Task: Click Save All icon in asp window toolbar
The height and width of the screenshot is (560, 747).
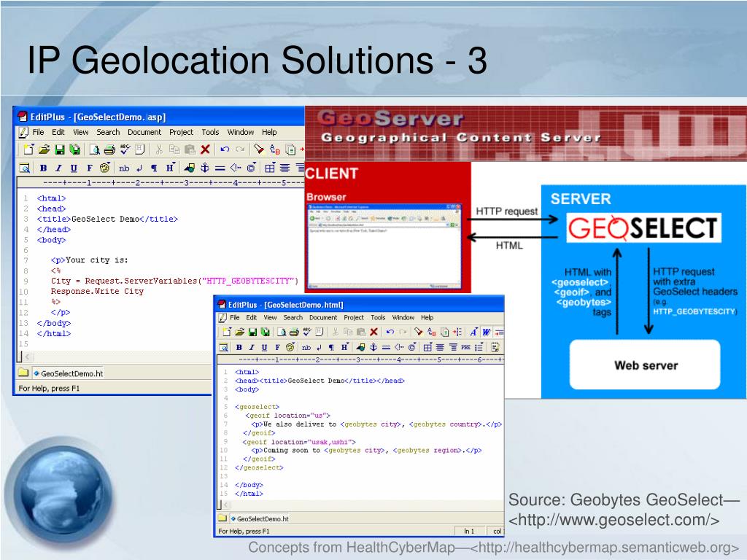Action: tap(74, 149)
